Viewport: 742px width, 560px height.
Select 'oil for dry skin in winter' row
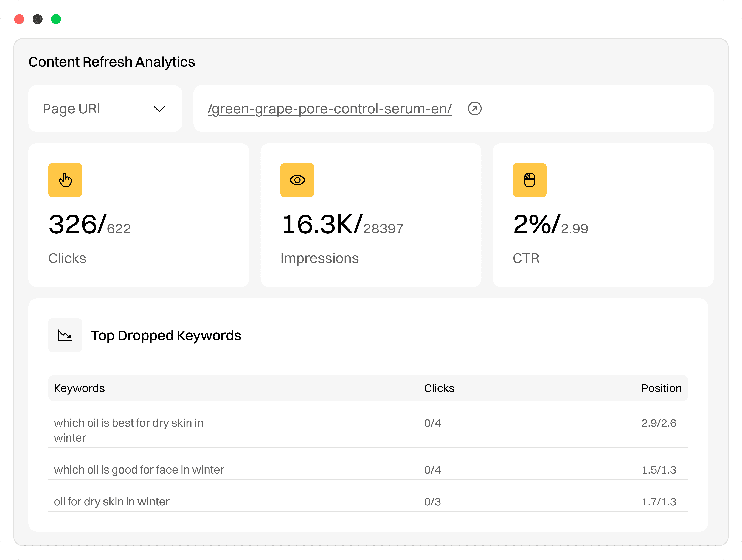pyautogui.click(x=112, y=502)
